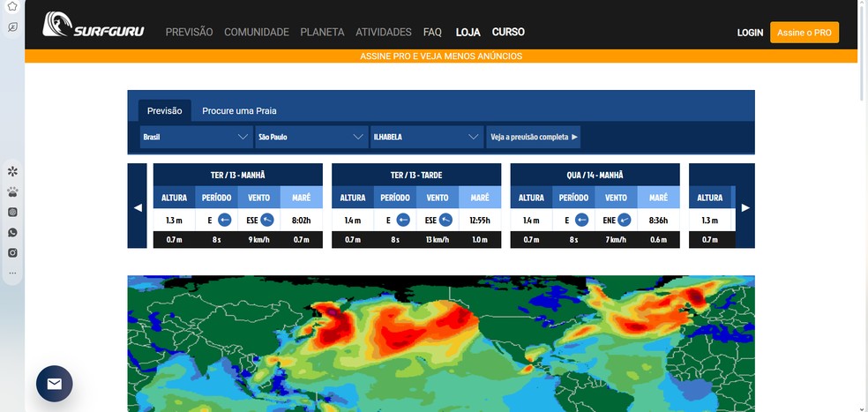Viewport: 868px width, 412px height.
Task: Click the 13 km/h wind speed
Action: (438, 240)
